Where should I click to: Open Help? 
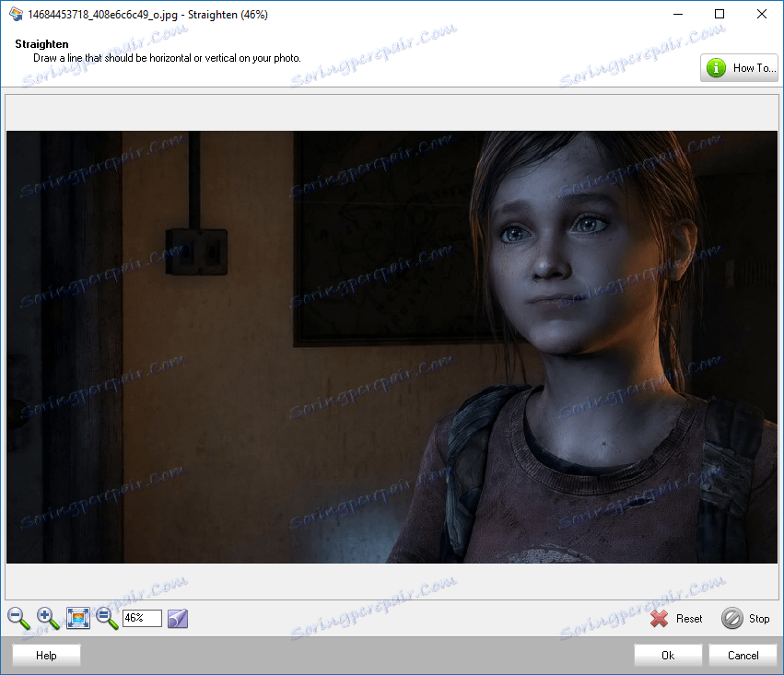(x=46, y=655)
